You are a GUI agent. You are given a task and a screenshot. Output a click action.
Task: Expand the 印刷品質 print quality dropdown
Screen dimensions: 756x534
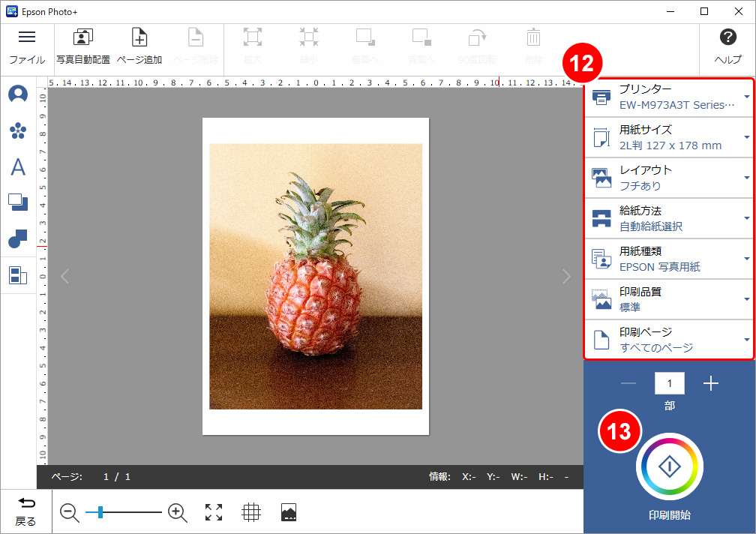tap(669, 299)
